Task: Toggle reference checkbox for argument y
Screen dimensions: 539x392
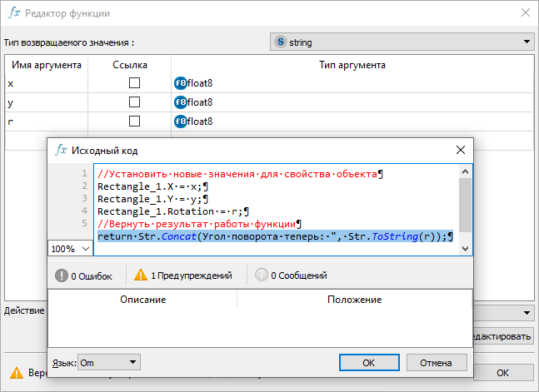Action: (x=134, y=102)
